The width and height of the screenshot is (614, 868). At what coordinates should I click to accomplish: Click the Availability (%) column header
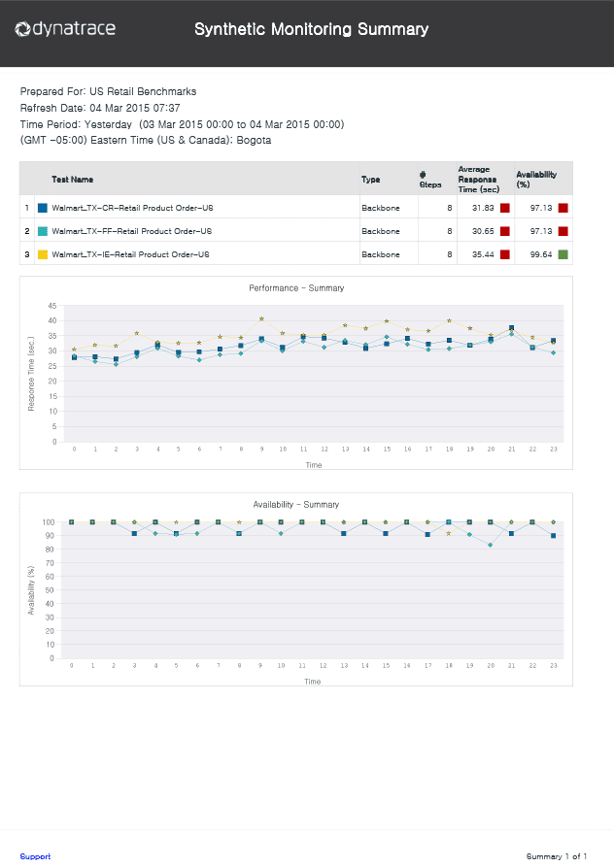[536, 180]
